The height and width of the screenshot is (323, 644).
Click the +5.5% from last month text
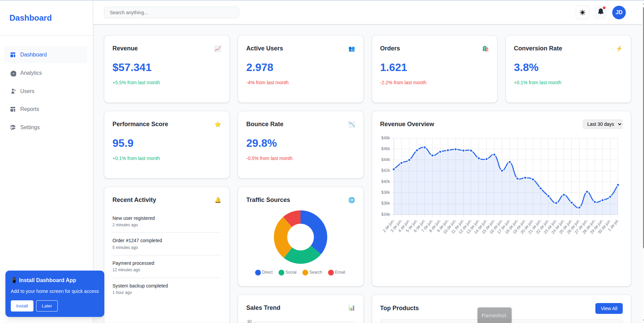point(136,83)
